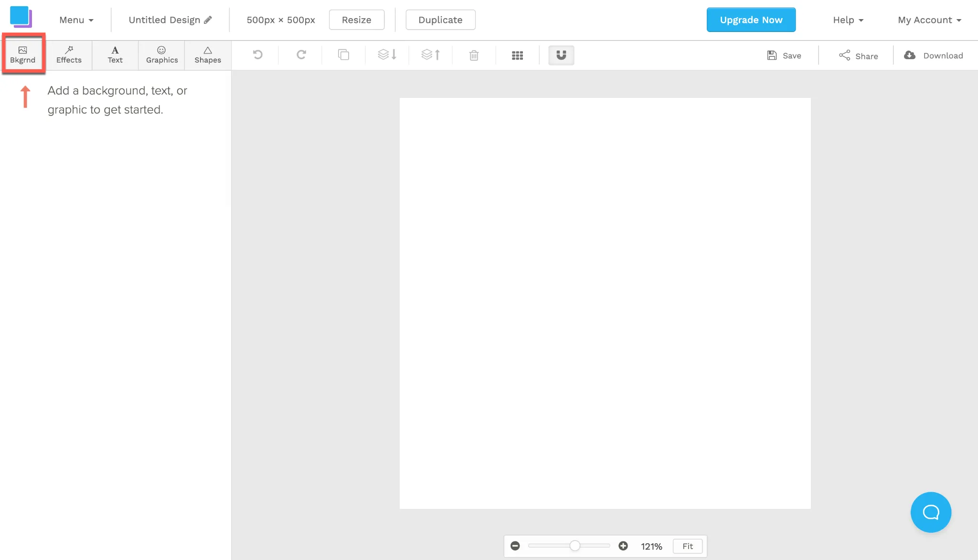Open the Shapes tab

click(x=208, y=55)
